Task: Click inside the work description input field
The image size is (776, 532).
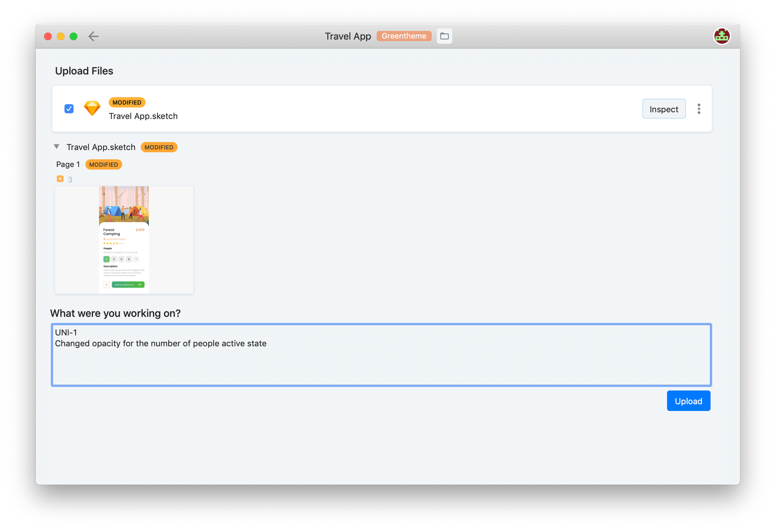Action: (380, 354)
